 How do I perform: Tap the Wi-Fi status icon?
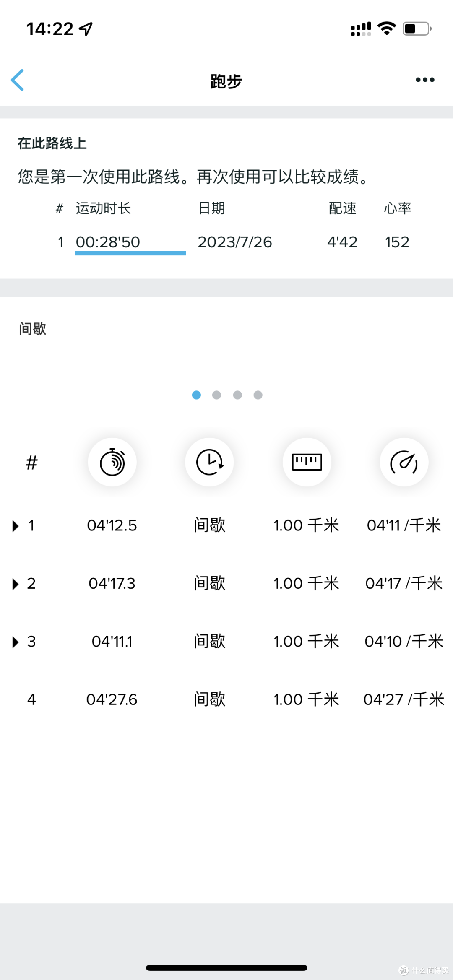[x=387, y=29]
